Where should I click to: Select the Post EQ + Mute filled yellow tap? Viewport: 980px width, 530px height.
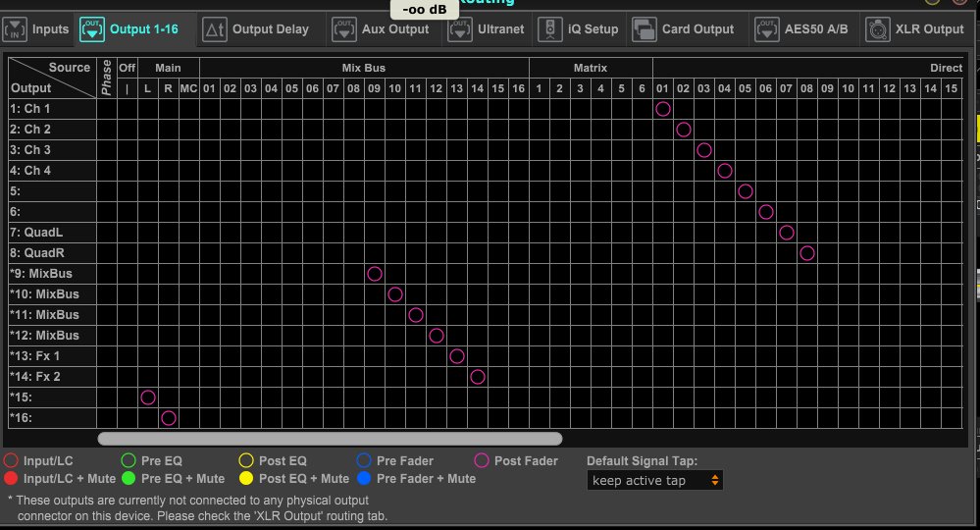(246, 479)
